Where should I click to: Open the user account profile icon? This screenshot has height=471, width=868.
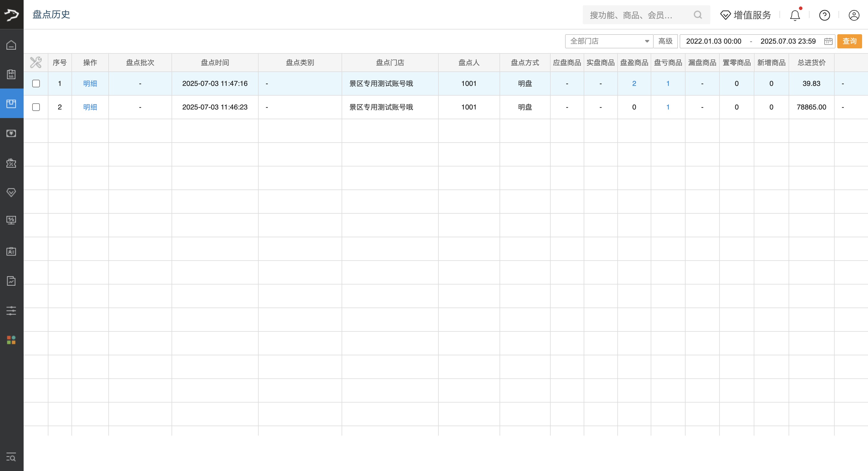pos(854,15)
